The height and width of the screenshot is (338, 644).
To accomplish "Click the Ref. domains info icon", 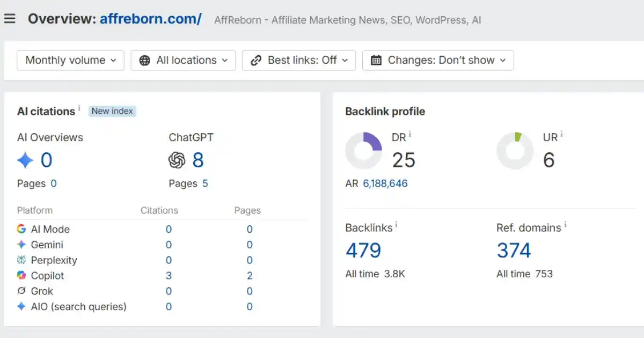I will tap(566, 224).
